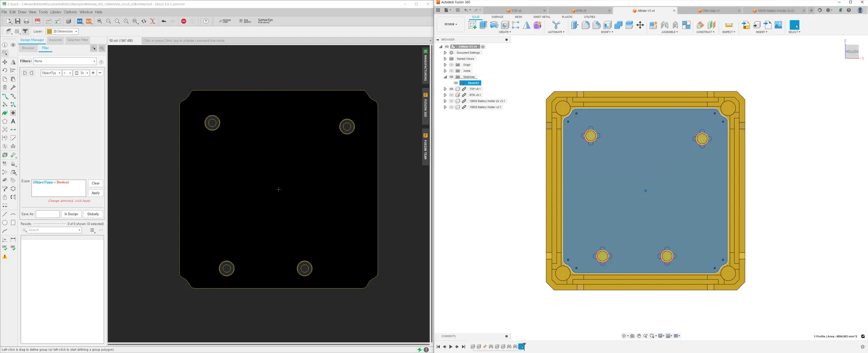Screen dimensions: 868x353
Task: Select the Move/Copy tool in the Modify group
Action: [640, 25]
